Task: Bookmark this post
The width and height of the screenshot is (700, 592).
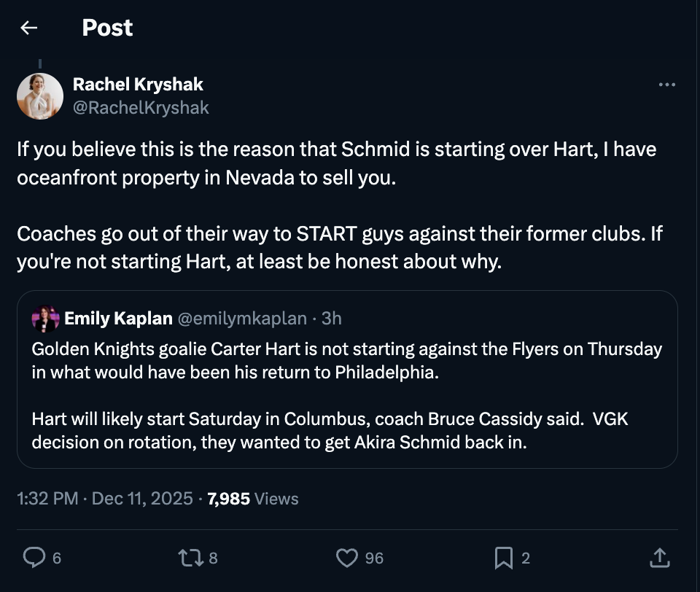Action: (x=503, y=558)
